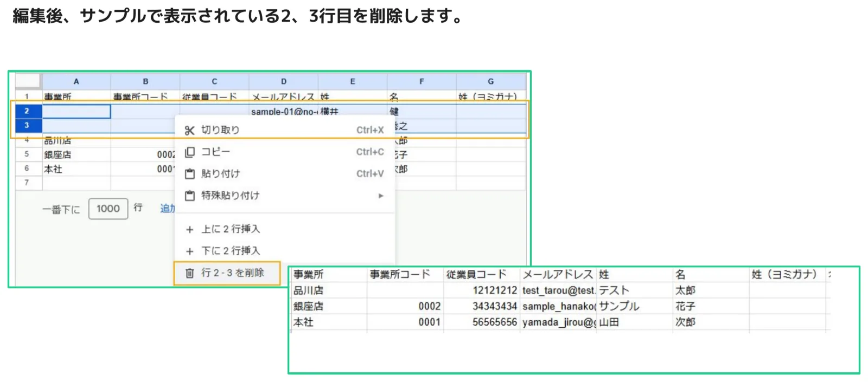Image resolution: width=868 pixels, height=382 pixels.
Task: Click 0001 code in the result table
Action: 405,322
